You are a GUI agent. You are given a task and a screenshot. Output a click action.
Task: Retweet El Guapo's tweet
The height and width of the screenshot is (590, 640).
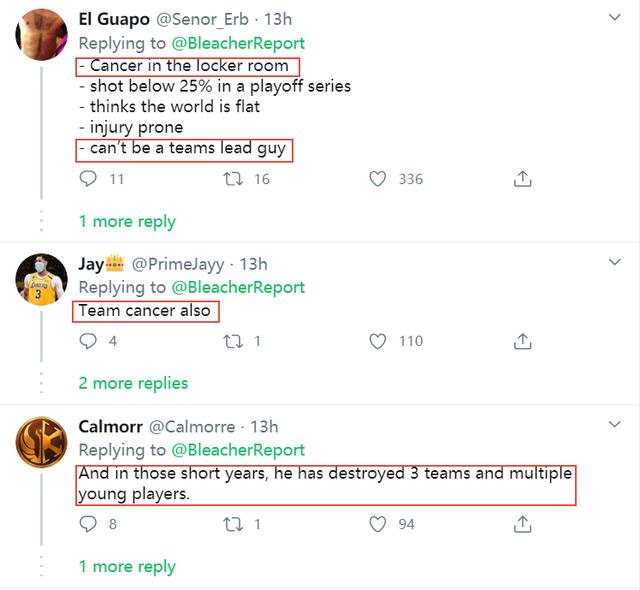pos(233,179)
